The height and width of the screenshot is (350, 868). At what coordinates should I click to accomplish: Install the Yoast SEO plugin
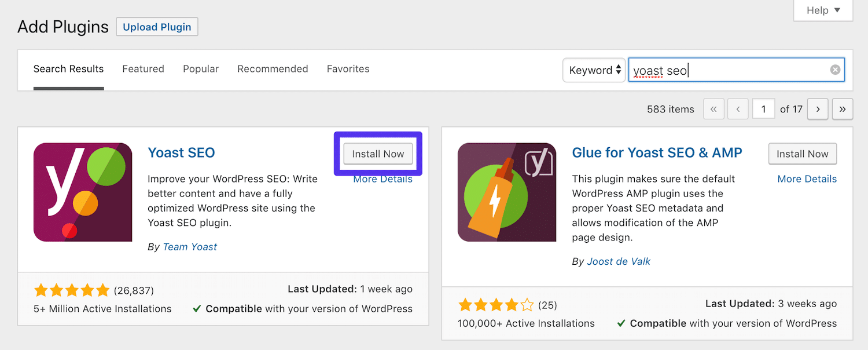click(x=377, y=154)
